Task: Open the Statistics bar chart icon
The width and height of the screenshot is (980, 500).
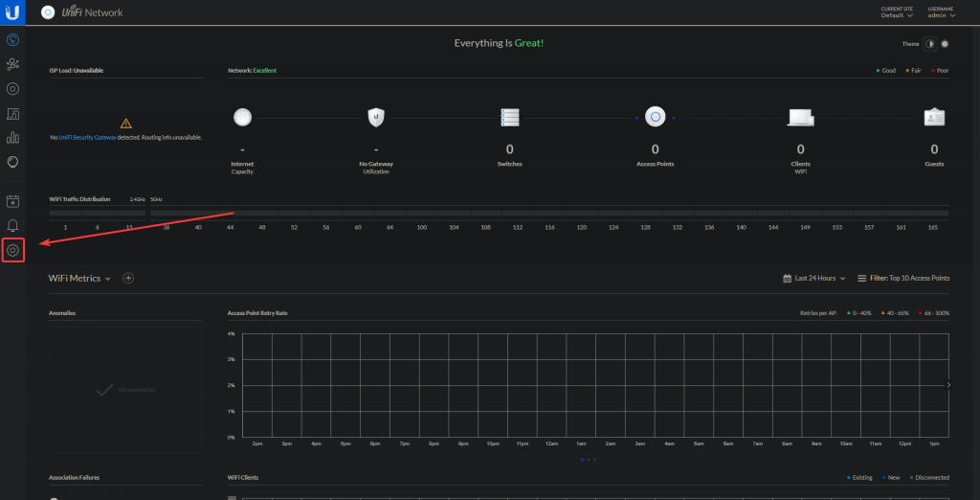Action: click(12, 138)
